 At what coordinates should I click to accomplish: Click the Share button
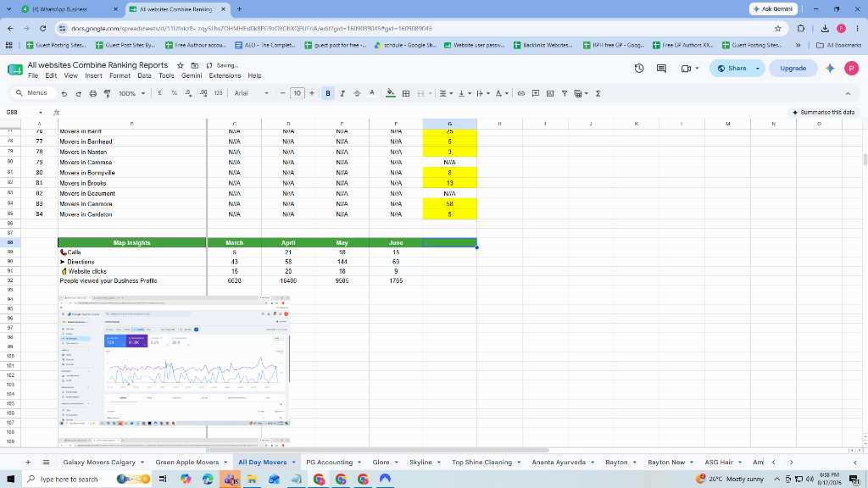point(732,68)
